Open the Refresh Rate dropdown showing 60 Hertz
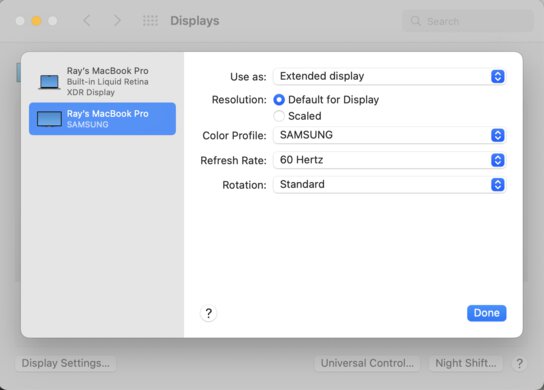Screen dimensions: 544x390 point(389,160)
